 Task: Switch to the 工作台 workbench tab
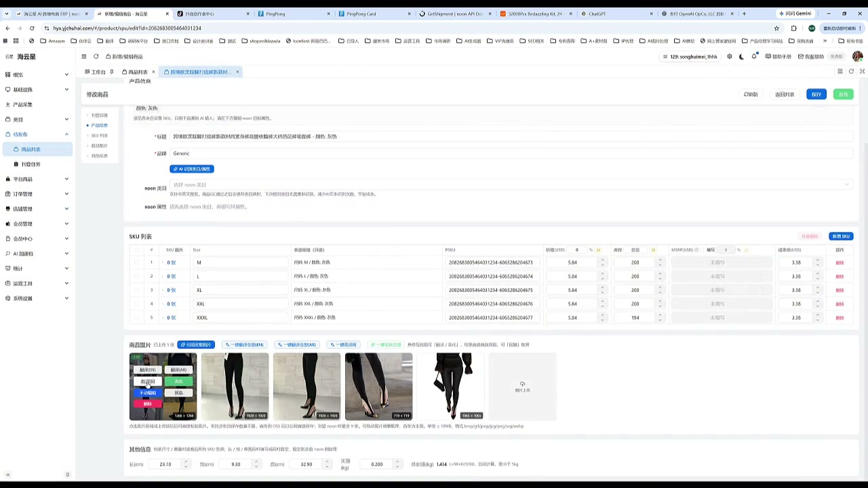(x=98, y=72)
